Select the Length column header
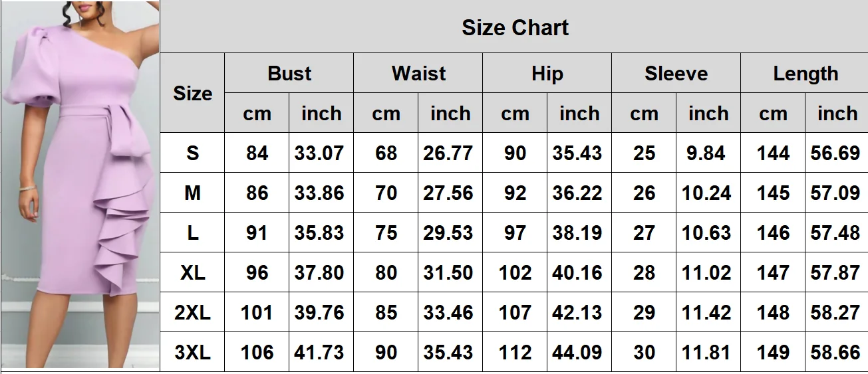868x374 pixels. tap(805, 73)
